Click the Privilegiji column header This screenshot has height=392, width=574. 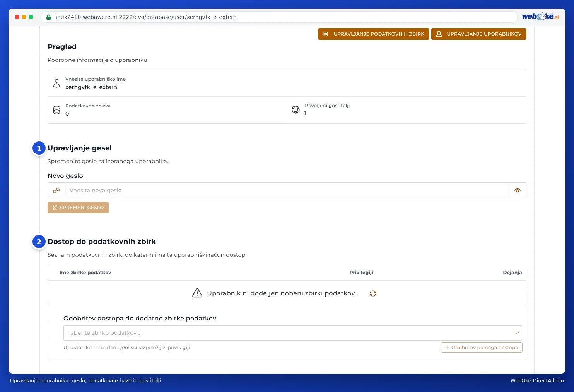[x=361, y=273]
